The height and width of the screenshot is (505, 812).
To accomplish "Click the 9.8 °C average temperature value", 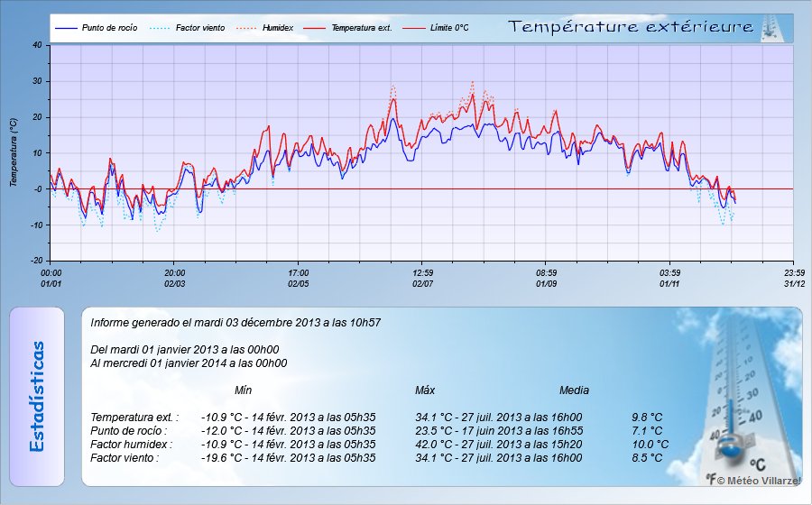I will click(647, 418).
